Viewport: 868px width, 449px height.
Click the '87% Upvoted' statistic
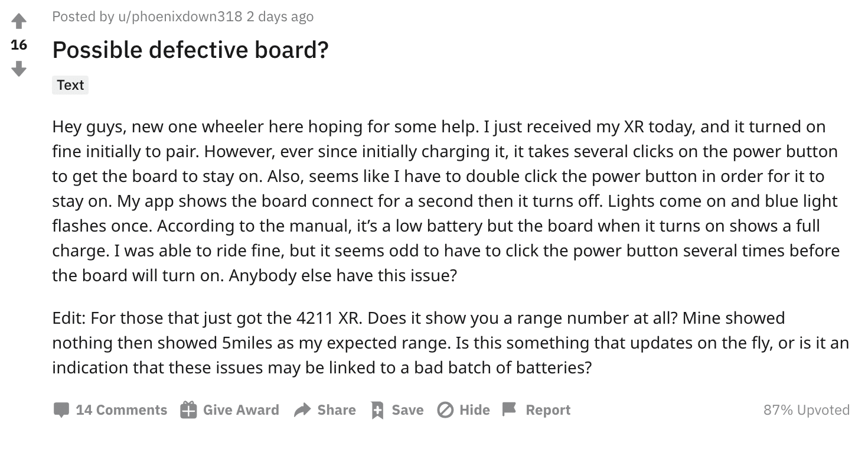806,410
